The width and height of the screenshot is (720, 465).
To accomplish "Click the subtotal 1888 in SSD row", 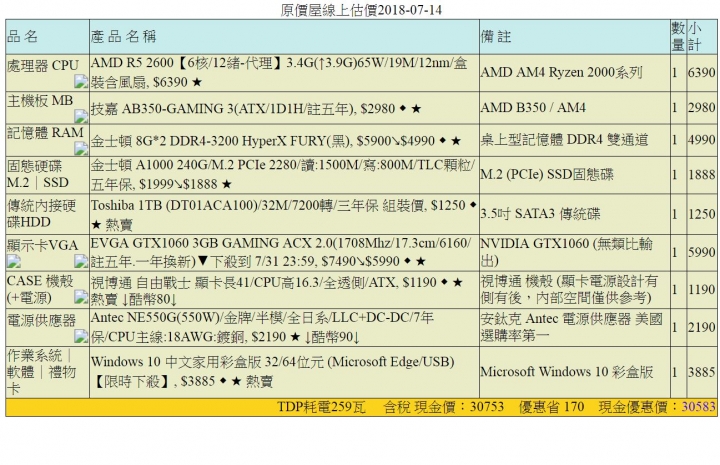I will pos(702,174).
